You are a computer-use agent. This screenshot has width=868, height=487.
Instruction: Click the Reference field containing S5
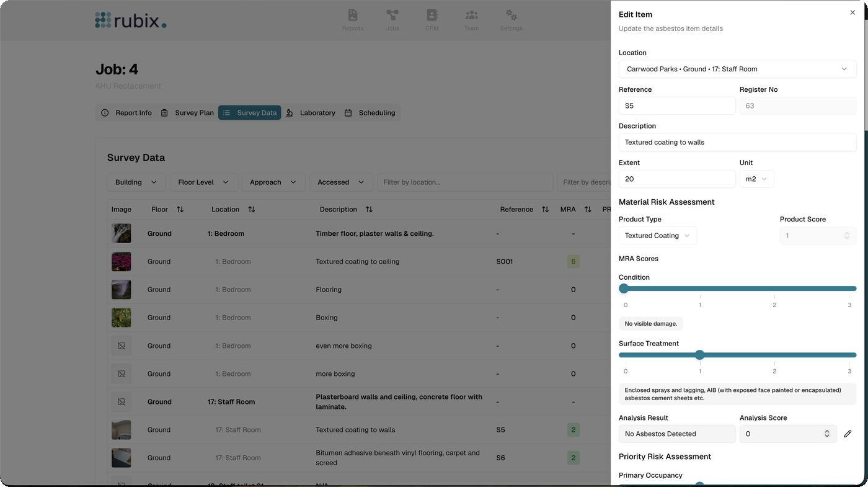(677, 105)
